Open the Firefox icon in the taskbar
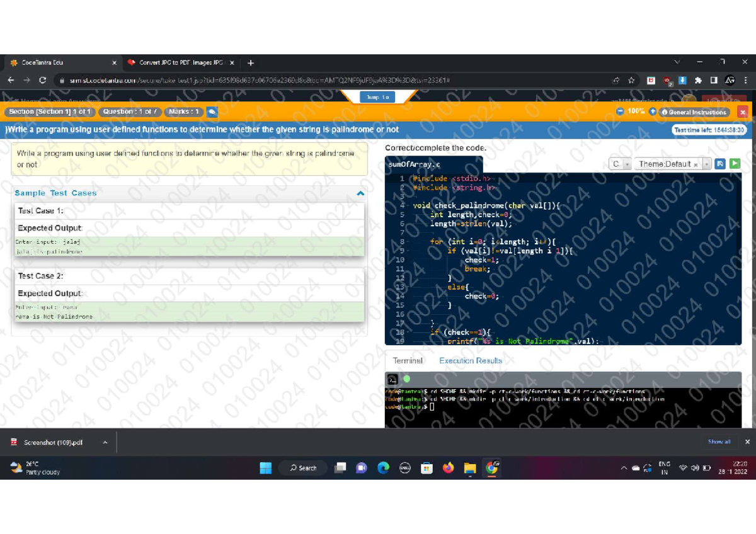Screen dimensions: 756x534 point(448,468)
